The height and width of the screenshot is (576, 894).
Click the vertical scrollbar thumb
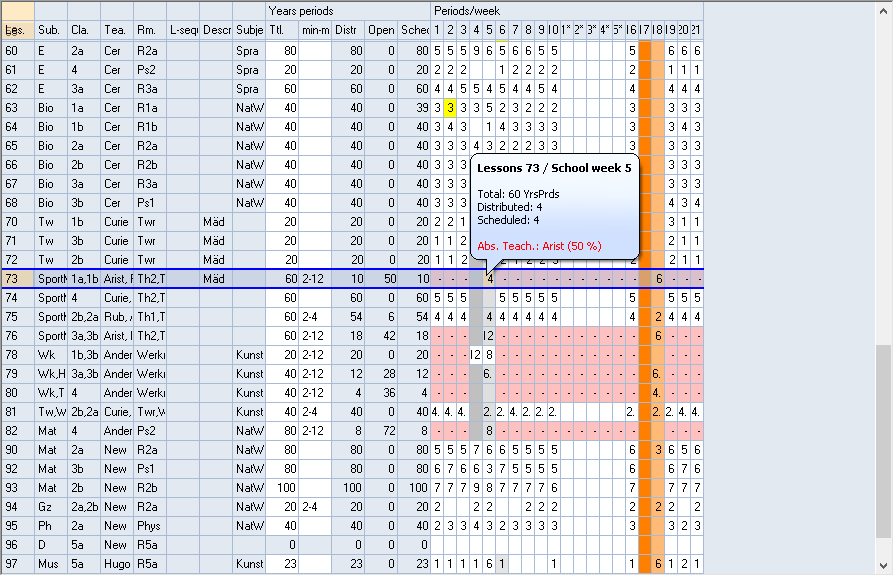pyautogui.click(x=883, y=442)
